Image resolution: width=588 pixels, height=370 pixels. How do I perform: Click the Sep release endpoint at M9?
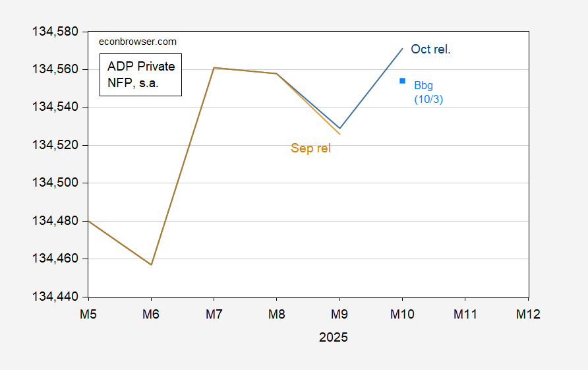pyautogui.click(x=339, y=134)
